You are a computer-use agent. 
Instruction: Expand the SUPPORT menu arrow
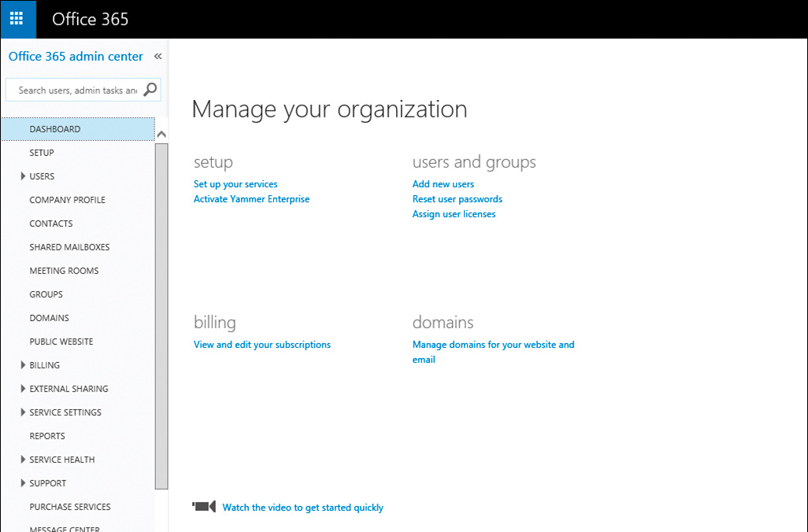click(23, 483)
